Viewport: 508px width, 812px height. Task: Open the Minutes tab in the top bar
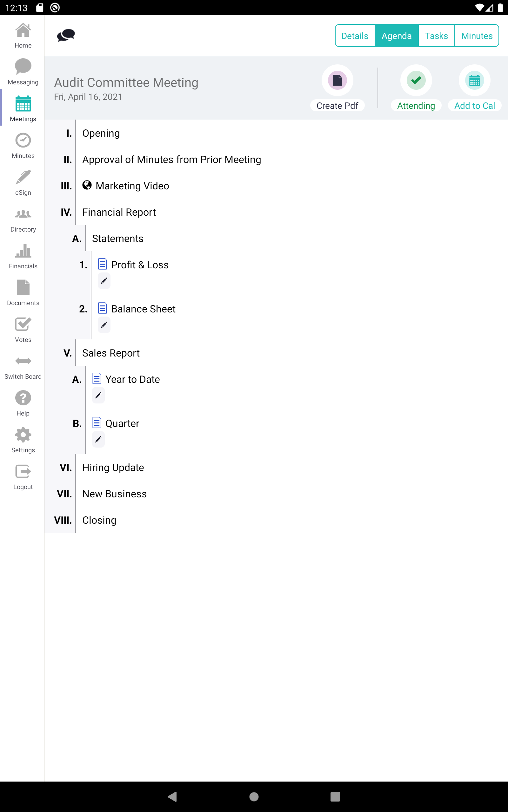tap(477, 36)
